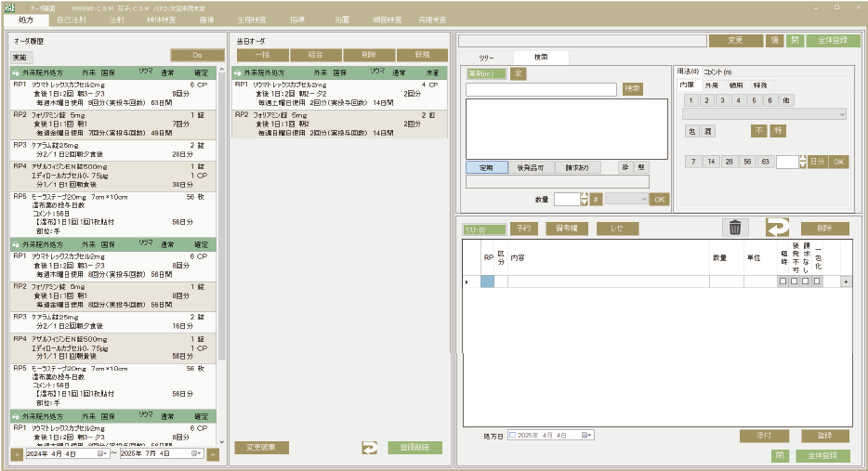Click the 検索 button beside the search field
The width and height of the screenshot is (868, 471).
click(633, 88)
